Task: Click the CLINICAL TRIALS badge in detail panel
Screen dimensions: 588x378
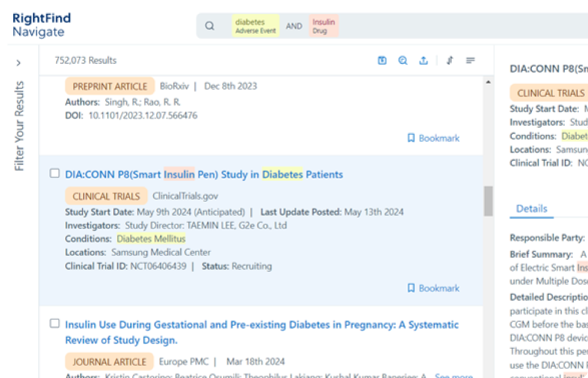Action: 549,93
